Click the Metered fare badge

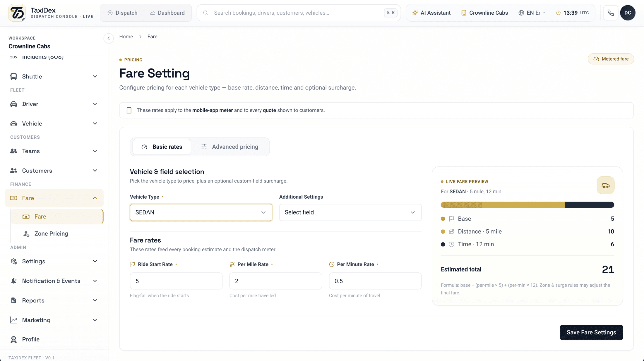click(611, 59)
